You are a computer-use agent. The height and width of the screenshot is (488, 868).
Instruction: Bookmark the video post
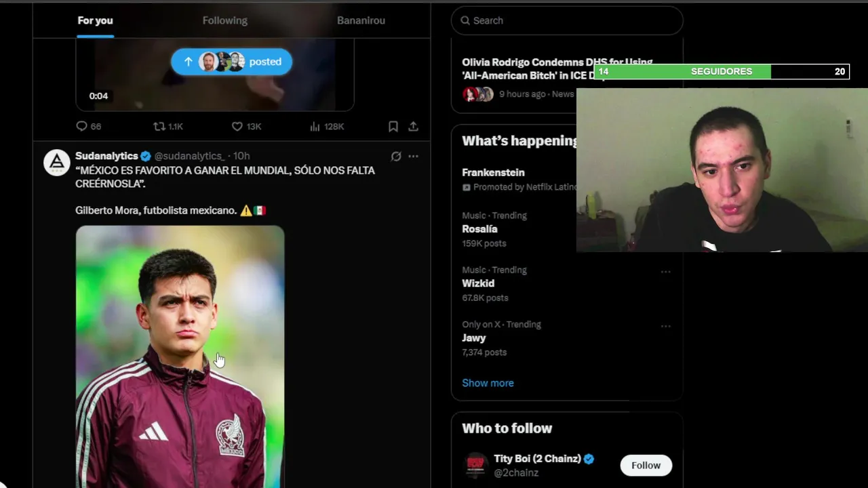pyautogui.click(x=393, y=126)
